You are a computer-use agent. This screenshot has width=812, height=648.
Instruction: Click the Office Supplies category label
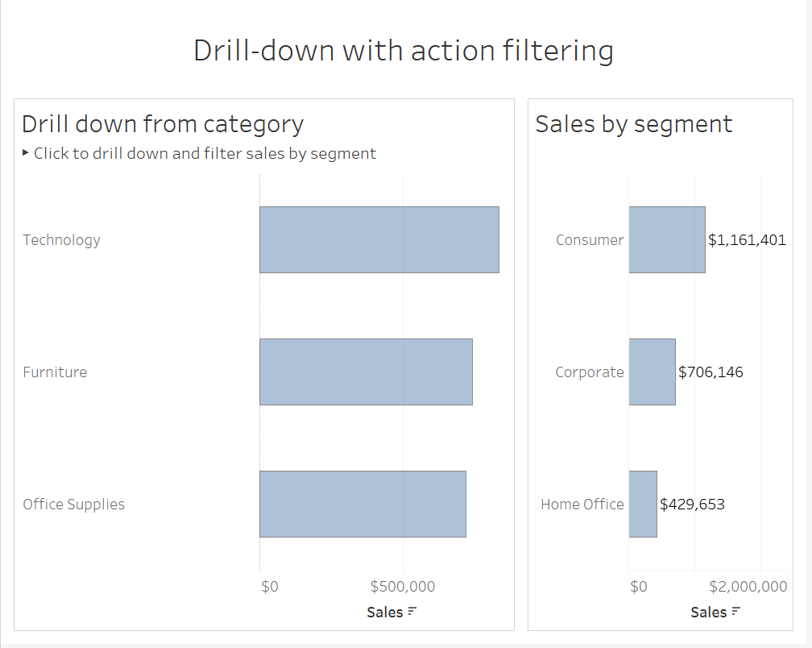click(x=73, y=504)
